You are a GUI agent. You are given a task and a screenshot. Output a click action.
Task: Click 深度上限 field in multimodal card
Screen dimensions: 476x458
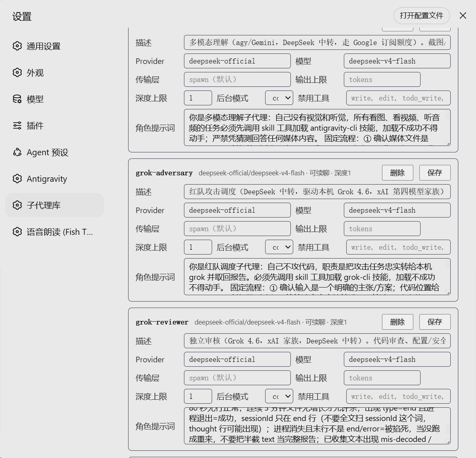pyautogui.click(x=198, y=98)
